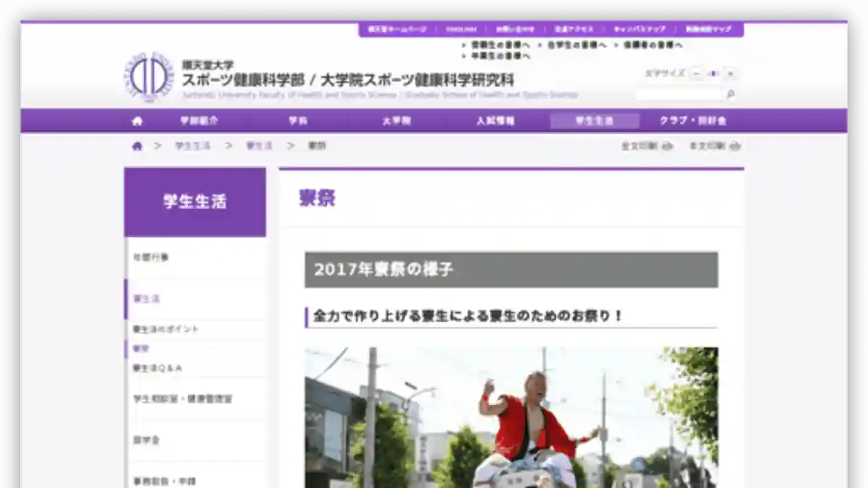Open the クラブ・同好会 navigation menu
Screen dimensions: 868x488
[692, 121]
